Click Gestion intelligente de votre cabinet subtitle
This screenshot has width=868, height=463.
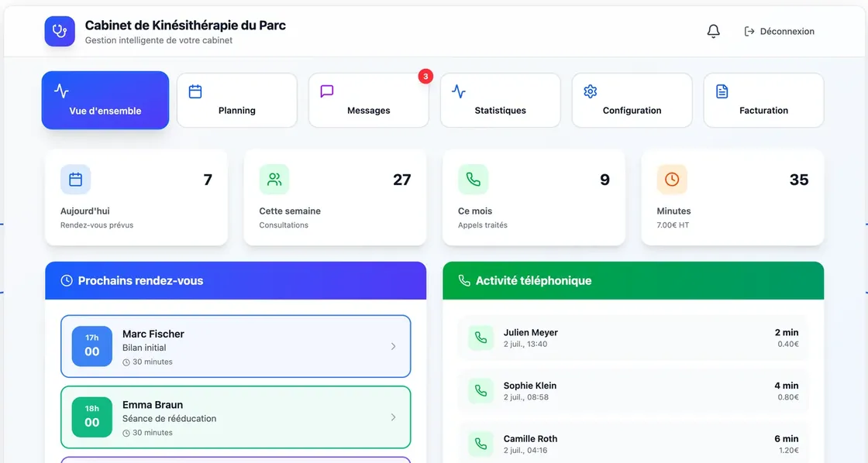pyautogui.click(x=159, y=40)
